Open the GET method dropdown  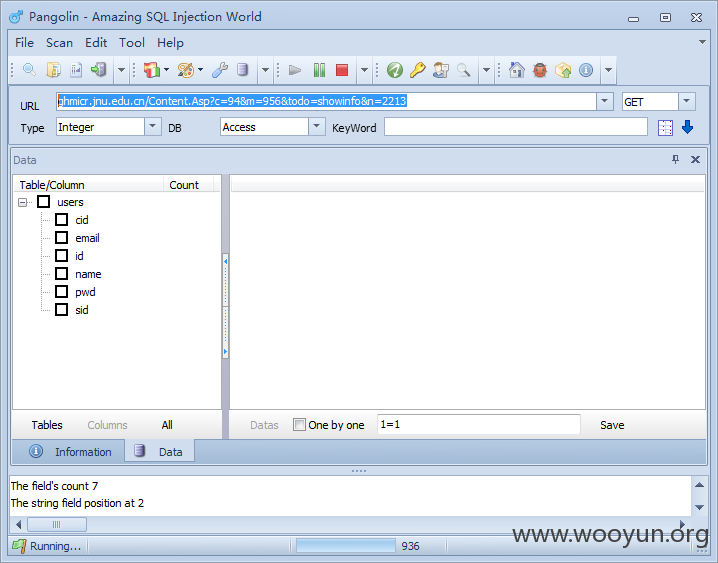point(686,101)
